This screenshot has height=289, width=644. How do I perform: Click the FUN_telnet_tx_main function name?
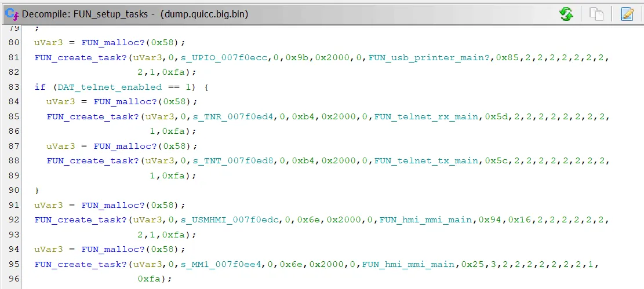tap(427, 160)
